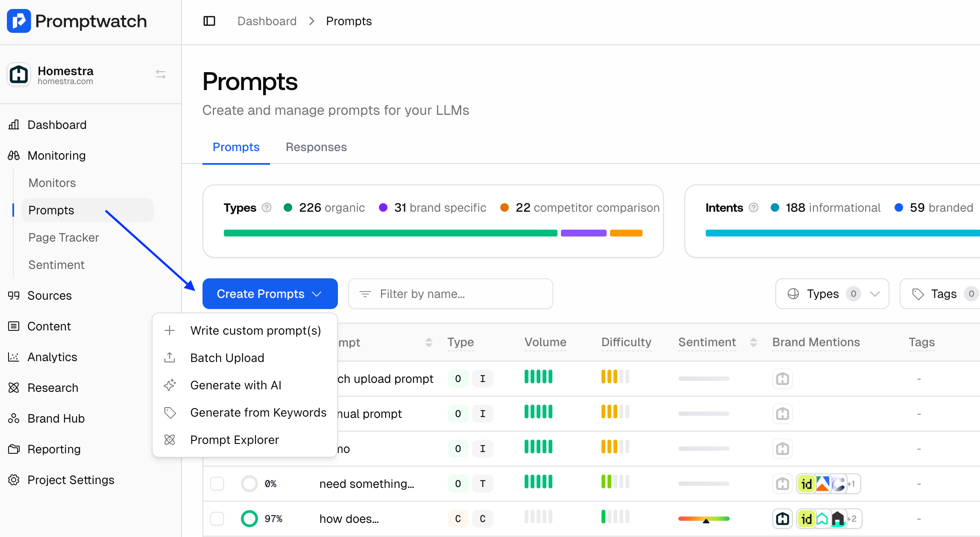Sort by the Sentiment column arrows
980x537 pixels.
click(x=754, y=342)
